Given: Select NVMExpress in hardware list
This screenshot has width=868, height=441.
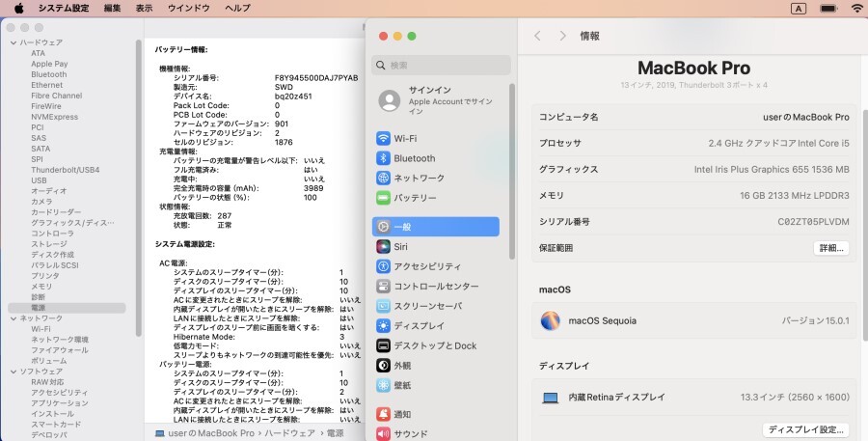Looking at the screenshot, I should (x=54, y=117).
